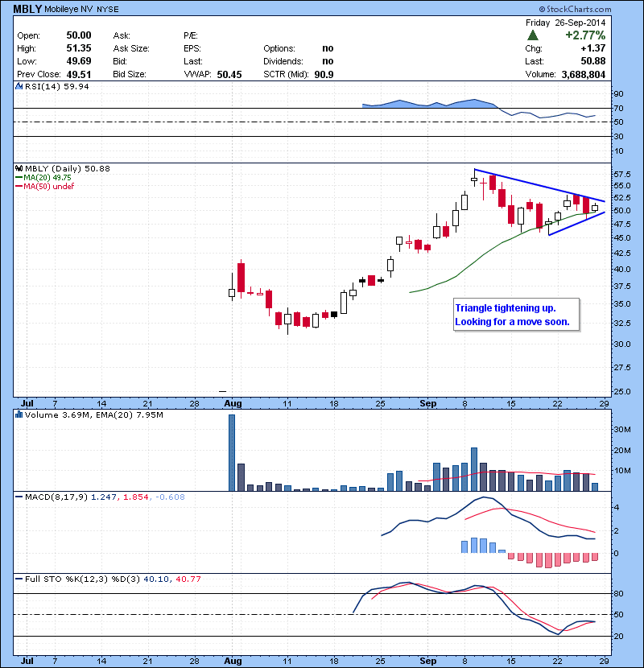Viewport: 644px width, 668px height.
Task: Click the Sep label on the bottom axis
Action: [428, 661]
